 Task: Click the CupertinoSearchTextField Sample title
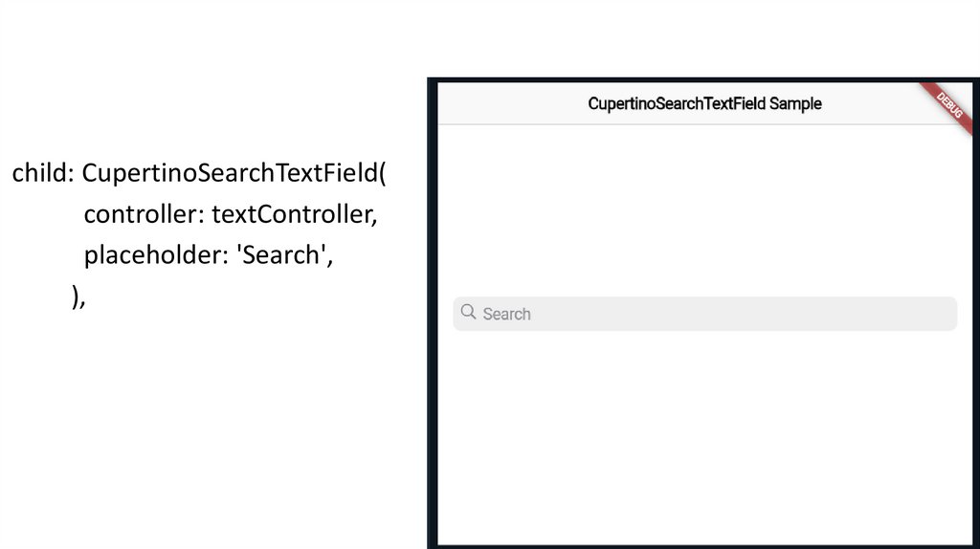click(704, 103)
